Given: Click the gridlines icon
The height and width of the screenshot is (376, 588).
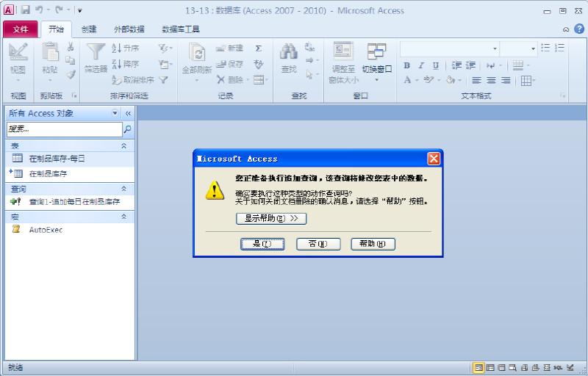Looking at the screenshot, I should (x=526, y=81).
